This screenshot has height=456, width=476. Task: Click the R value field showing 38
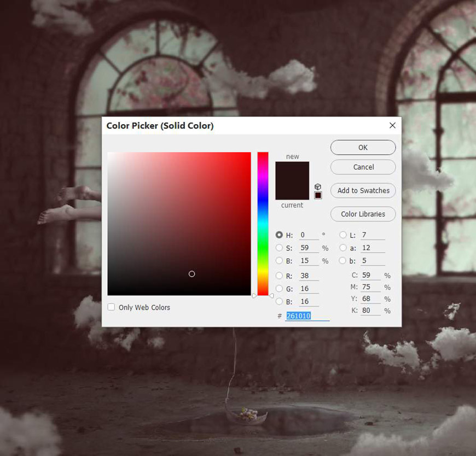pyautogui.click(x=309, y=276)
